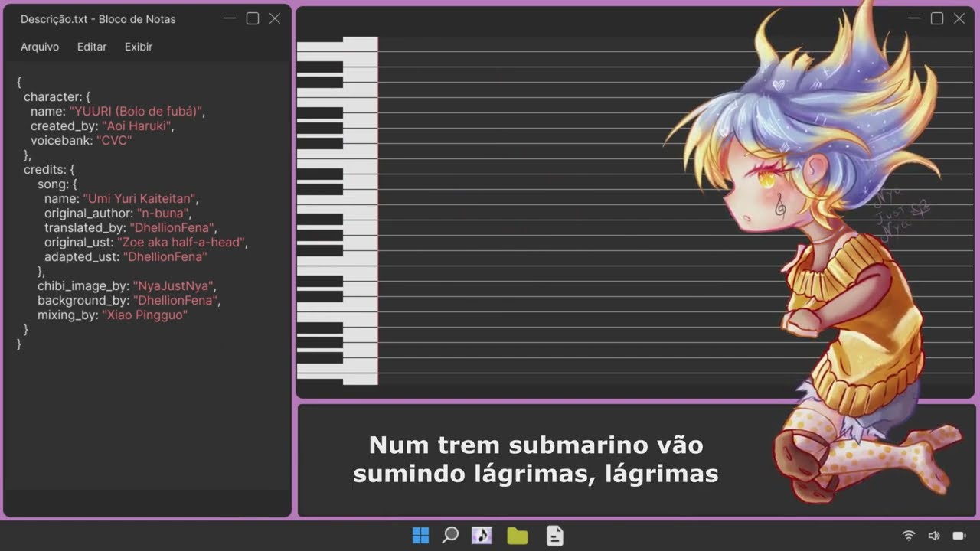Open the Arquivo menu

[x=40, y=47]
